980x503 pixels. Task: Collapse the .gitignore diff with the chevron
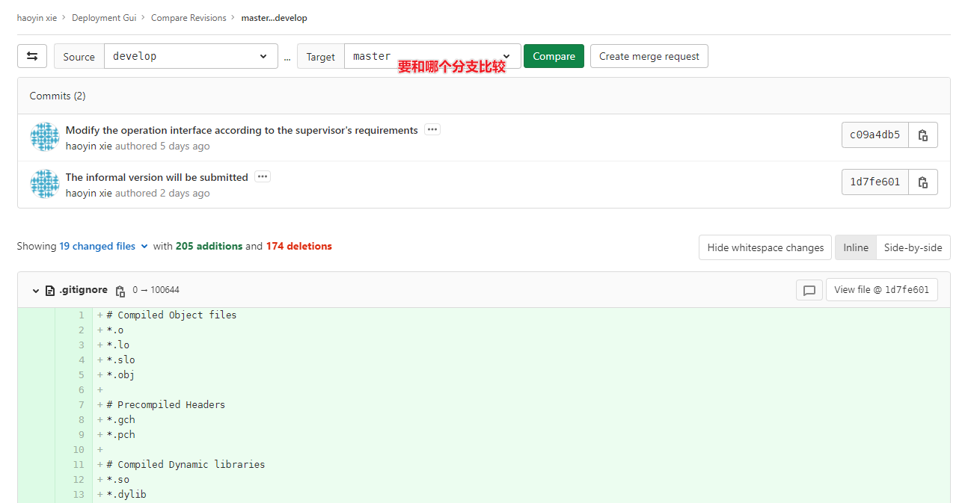point(35,290)
